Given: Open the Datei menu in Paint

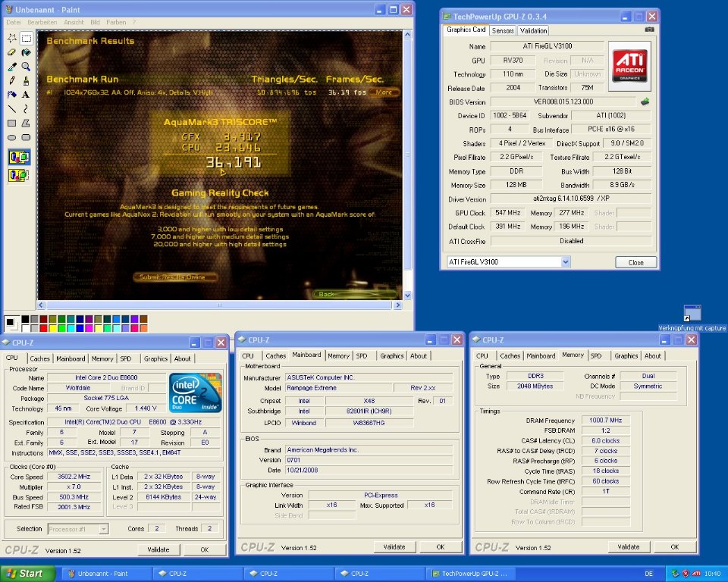Looking at the screenshot, I should click(x=13, y=22).
